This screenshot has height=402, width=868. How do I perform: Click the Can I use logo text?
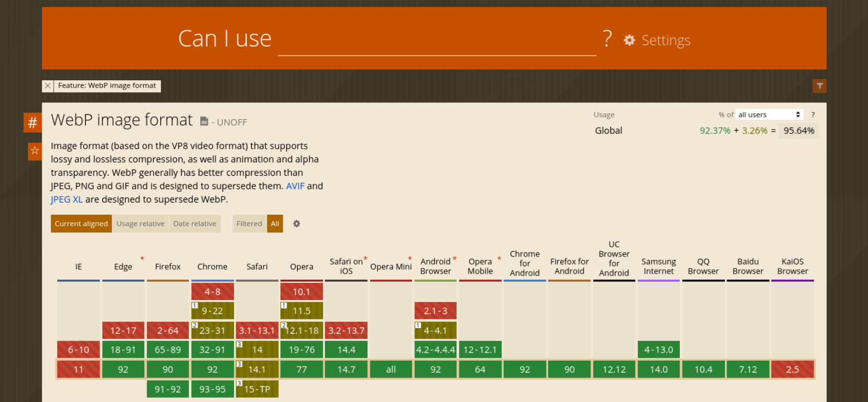225,39
